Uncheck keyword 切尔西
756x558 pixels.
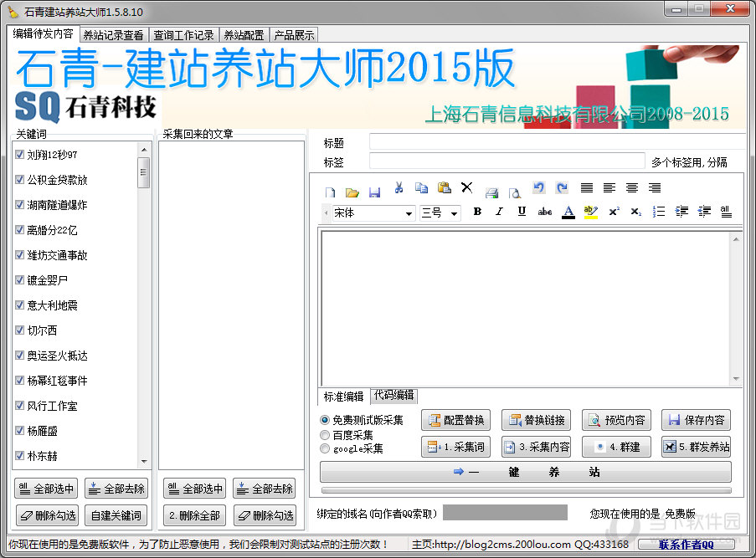coord(20,330)
